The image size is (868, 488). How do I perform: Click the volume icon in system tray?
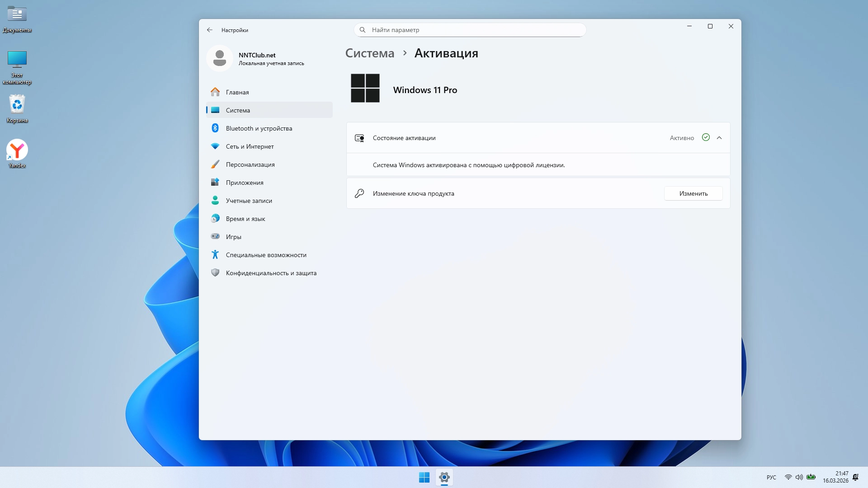pos(799,477)
